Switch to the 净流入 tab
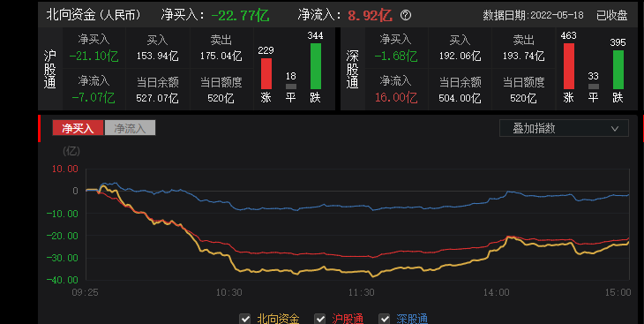Viewport: 644px width, 324px height. [130, 128]
